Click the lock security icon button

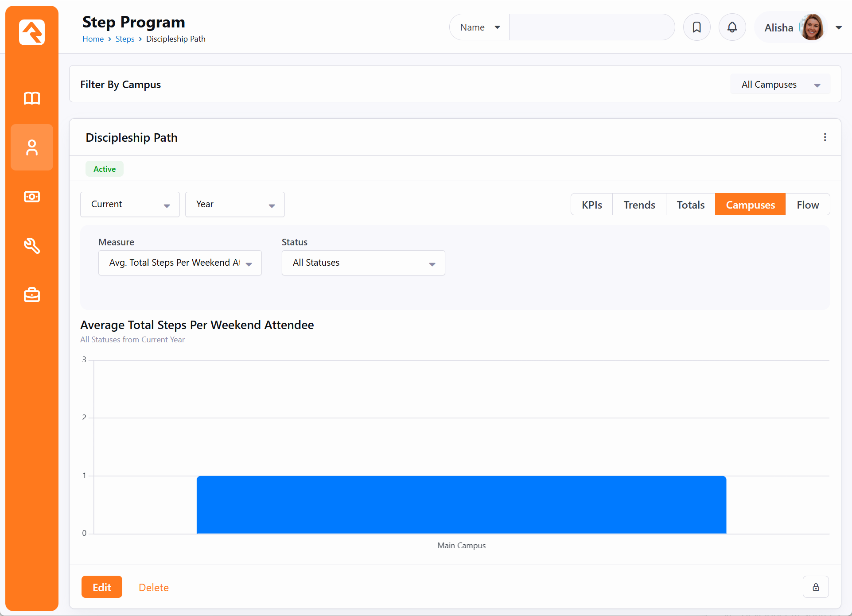tap(816, 587)
